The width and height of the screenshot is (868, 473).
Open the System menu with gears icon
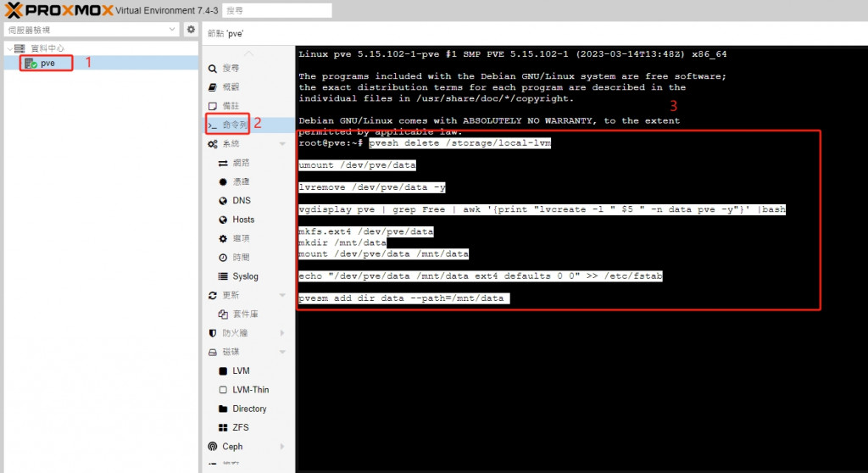[231, 143]
